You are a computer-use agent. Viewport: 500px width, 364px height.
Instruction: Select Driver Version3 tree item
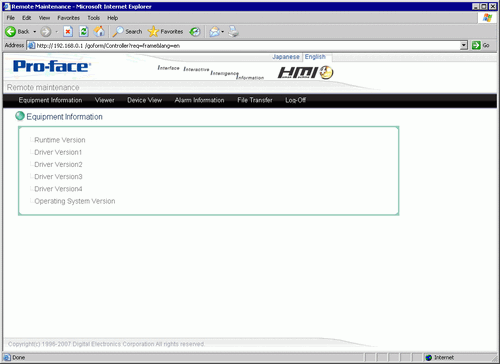tap(58, 177)
